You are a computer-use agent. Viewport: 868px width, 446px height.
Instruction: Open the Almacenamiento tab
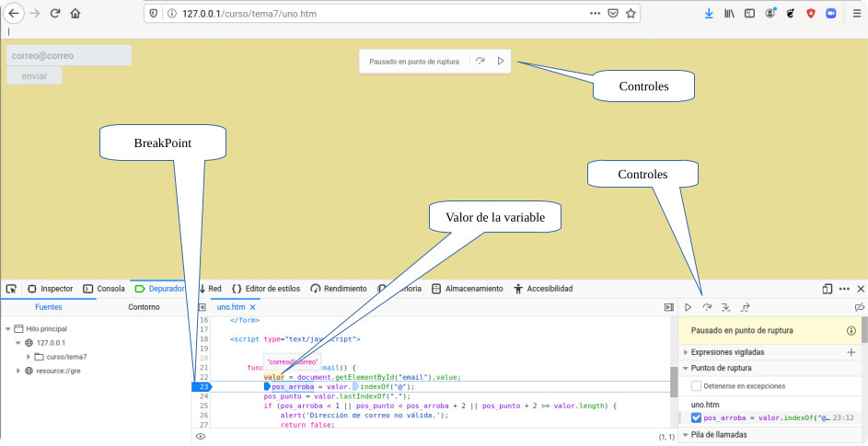468,289
